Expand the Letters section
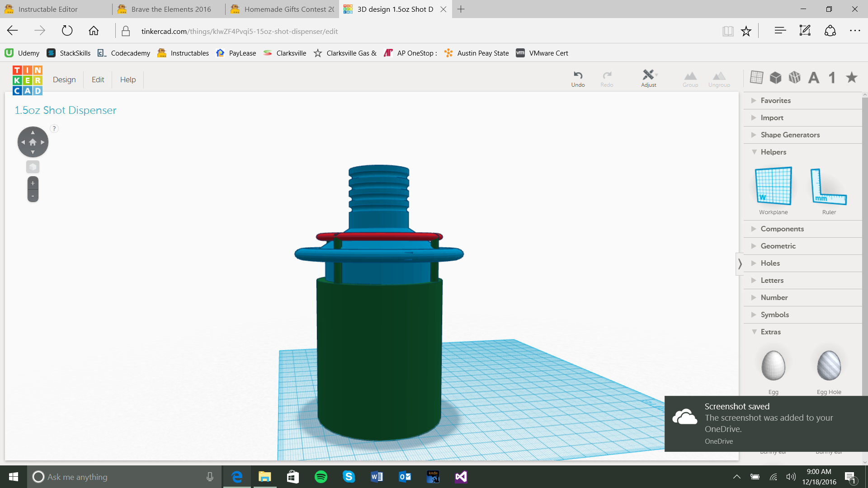 click(772, 280)
